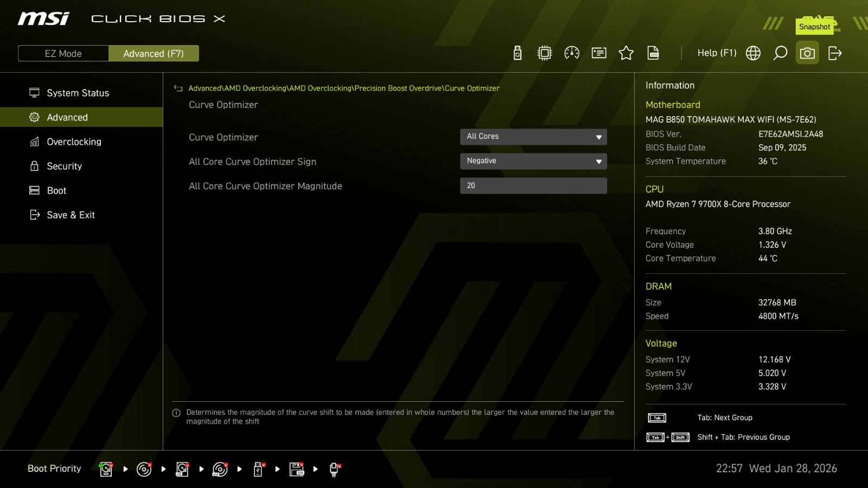
Task: Change language with the globe icon
Action: [x=753, y=53]
